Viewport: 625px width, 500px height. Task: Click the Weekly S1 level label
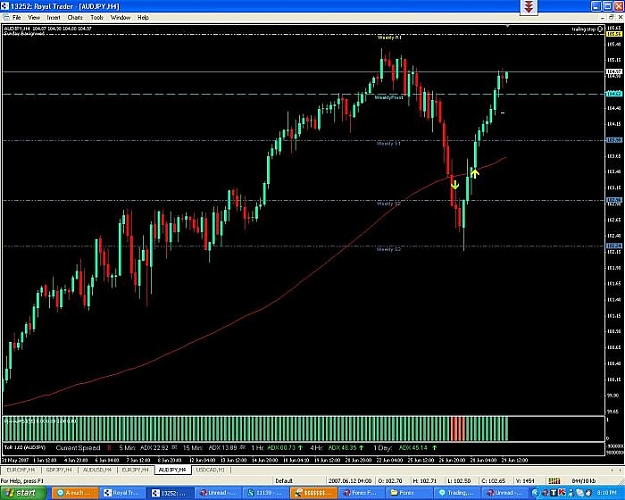389,144
